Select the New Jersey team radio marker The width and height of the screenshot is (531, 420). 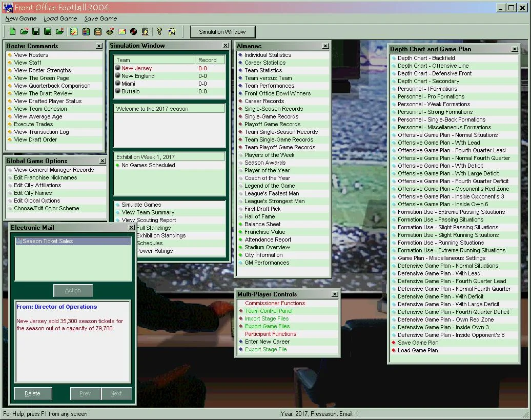(118, 68)
